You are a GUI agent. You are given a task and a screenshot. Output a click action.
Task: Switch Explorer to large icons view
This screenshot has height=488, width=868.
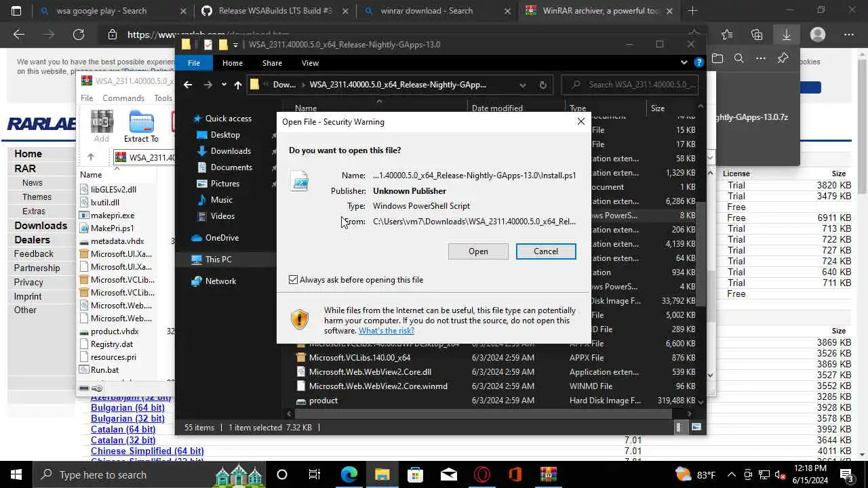[696, 428]
